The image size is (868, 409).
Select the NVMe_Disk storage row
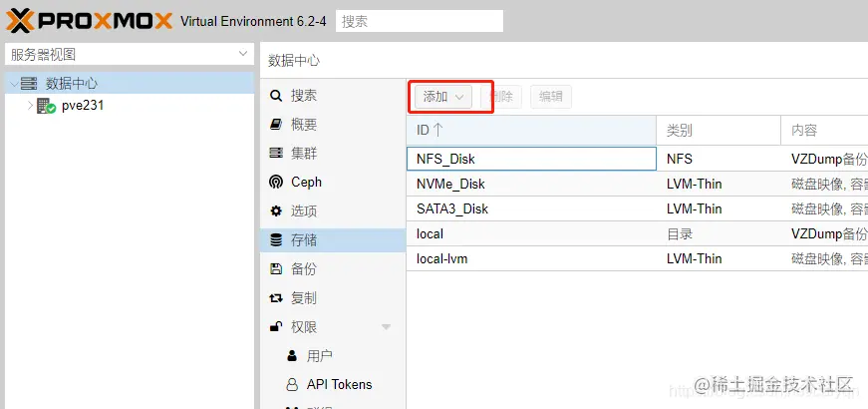tap(637, 184)
